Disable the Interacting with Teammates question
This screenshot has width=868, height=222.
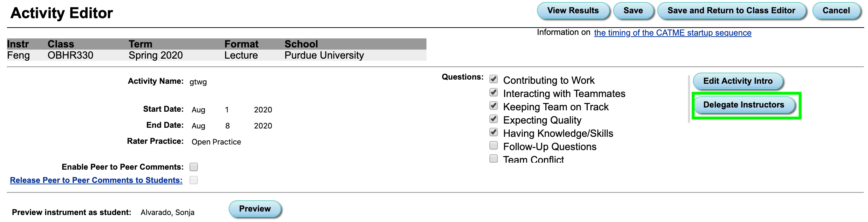(494, 92)
